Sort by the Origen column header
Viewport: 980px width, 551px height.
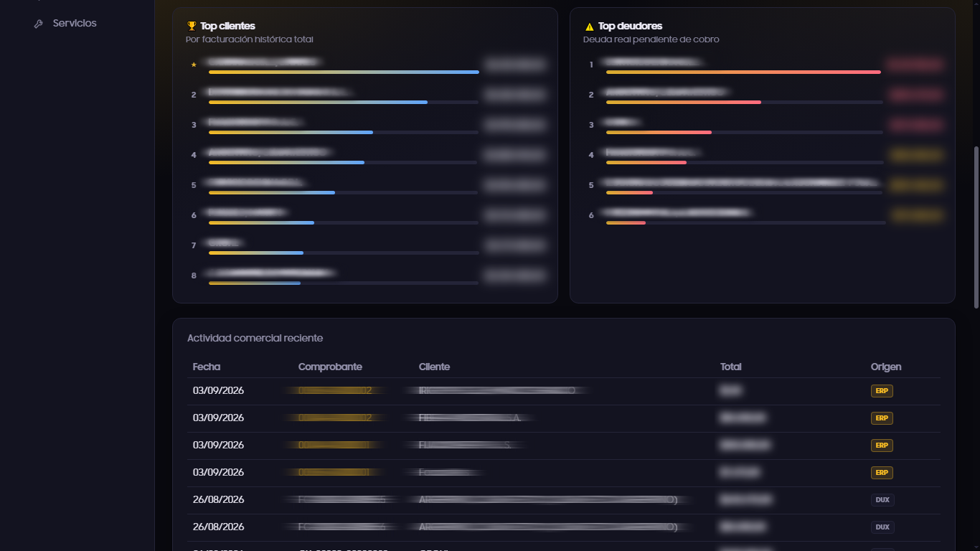886,367
